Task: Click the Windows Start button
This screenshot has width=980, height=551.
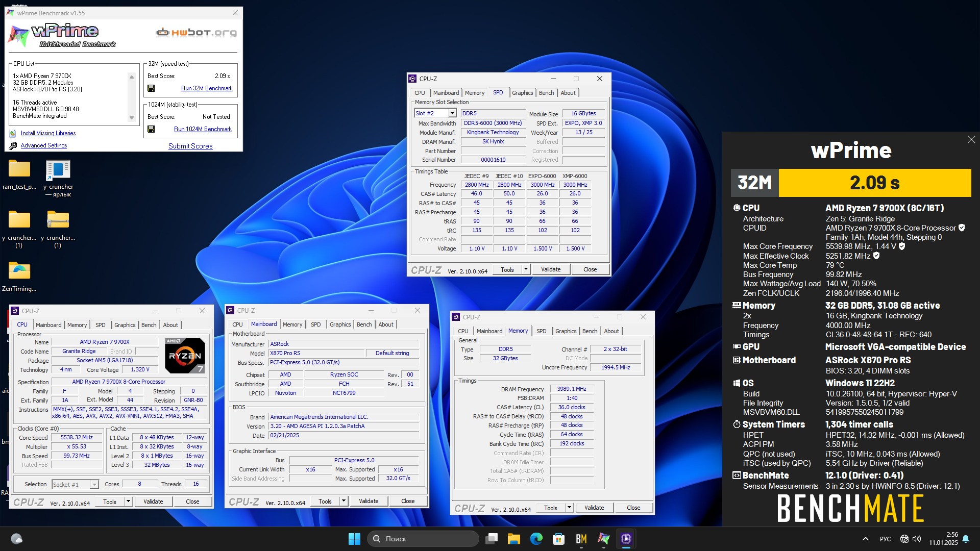Action: pos(354,539)
